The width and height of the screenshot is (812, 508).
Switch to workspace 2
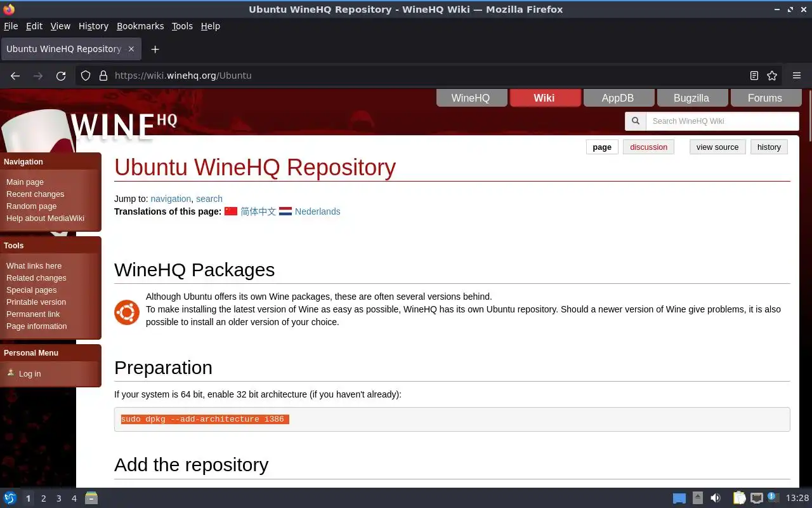click(x=43, y=498)
